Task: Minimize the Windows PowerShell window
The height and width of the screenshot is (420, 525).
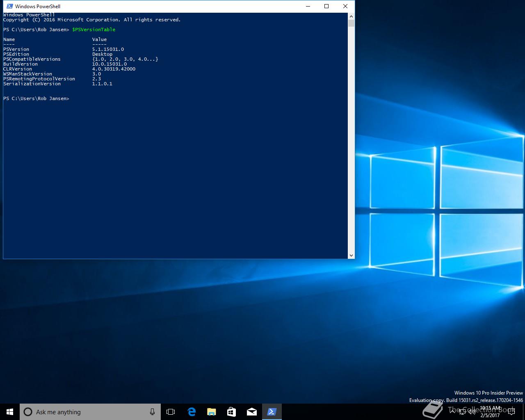Action: [x=308, y=6]
